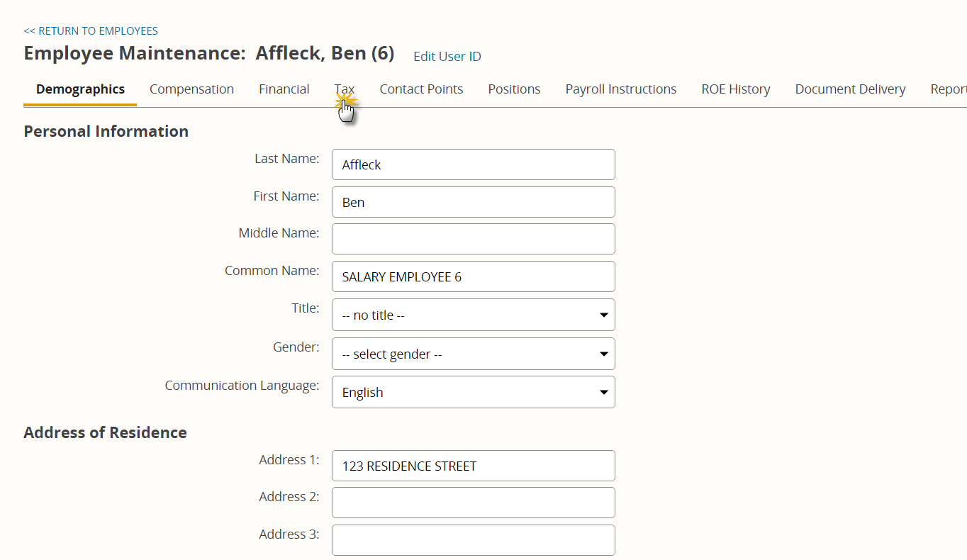Click the Return to Employees link
Viewport: 967px width, 560px height.
pyautogui.click(x=91, y=31)
